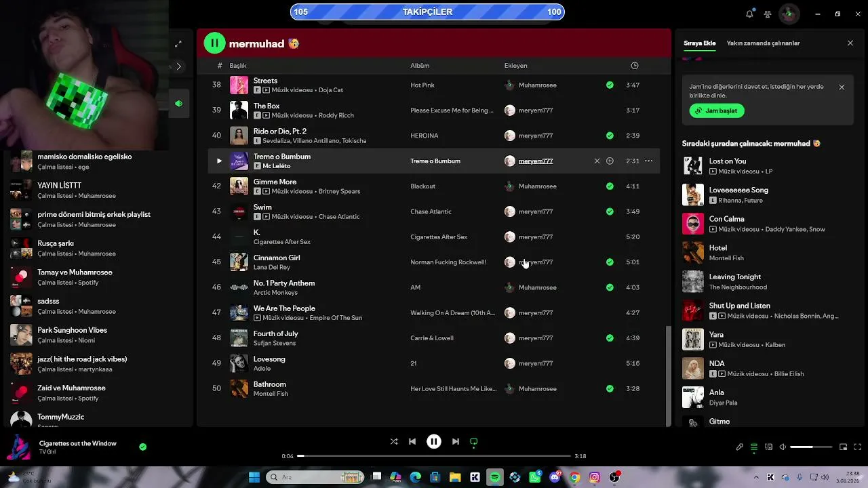Open the Blackout album link
This screenshot has width=868, height=488.
point(423,186)
